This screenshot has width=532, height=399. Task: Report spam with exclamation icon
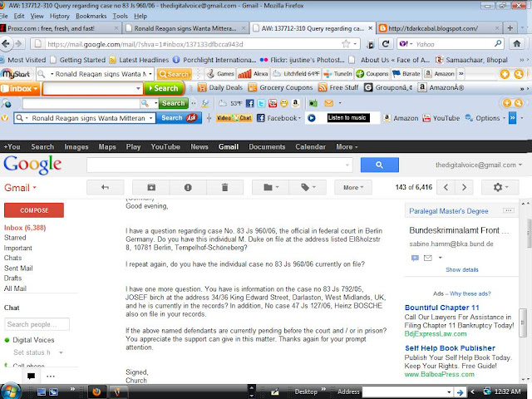188,187
